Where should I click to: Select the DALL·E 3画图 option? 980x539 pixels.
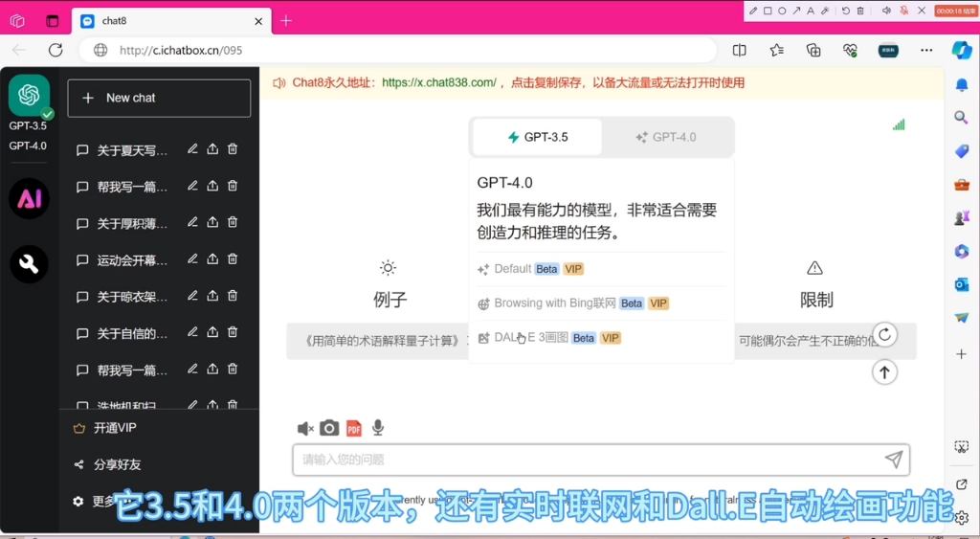[x=548, y=338]
